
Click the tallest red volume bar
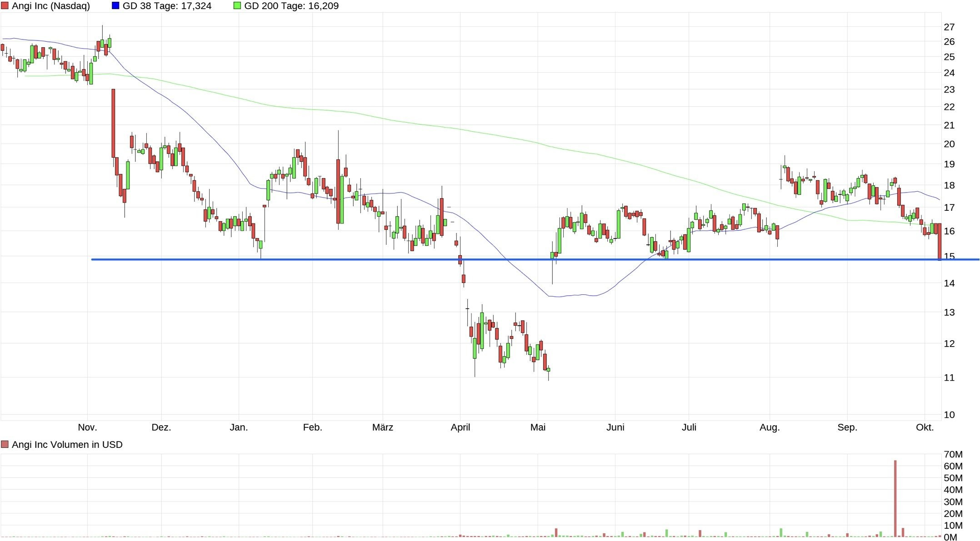895,499
